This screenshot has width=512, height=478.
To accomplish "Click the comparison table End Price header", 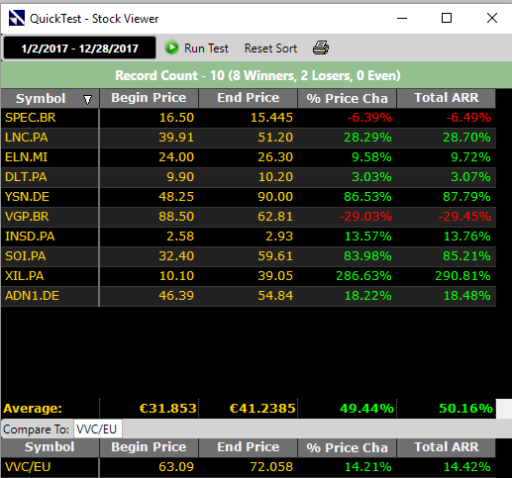I will (x=248, y=447).
